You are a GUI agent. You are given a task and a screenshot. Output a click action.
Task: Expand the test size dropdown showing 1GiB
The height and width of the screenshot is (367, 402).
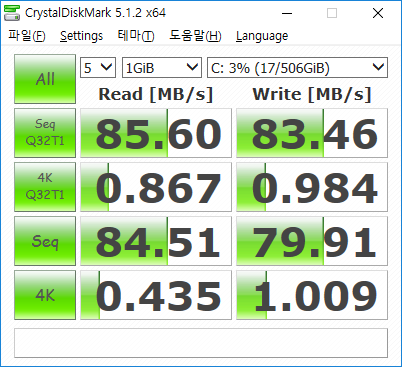point(162,68)
